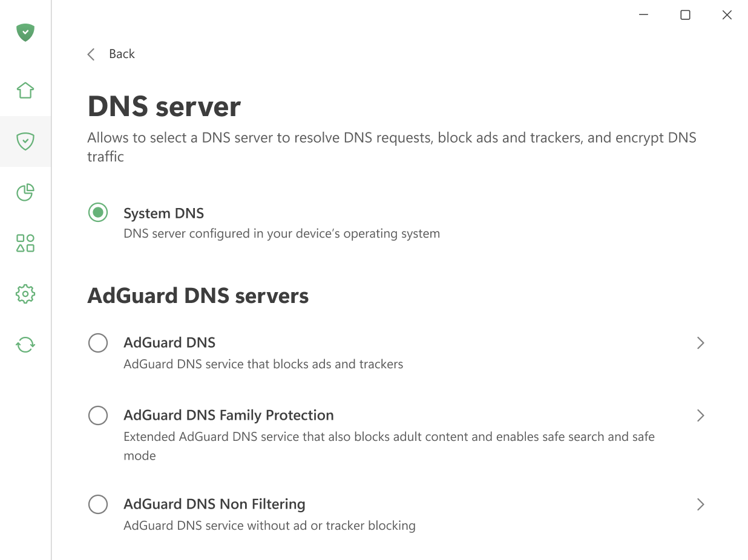Open the Filters section from the sidebar
Screen dimensions: 748x560
25,243
